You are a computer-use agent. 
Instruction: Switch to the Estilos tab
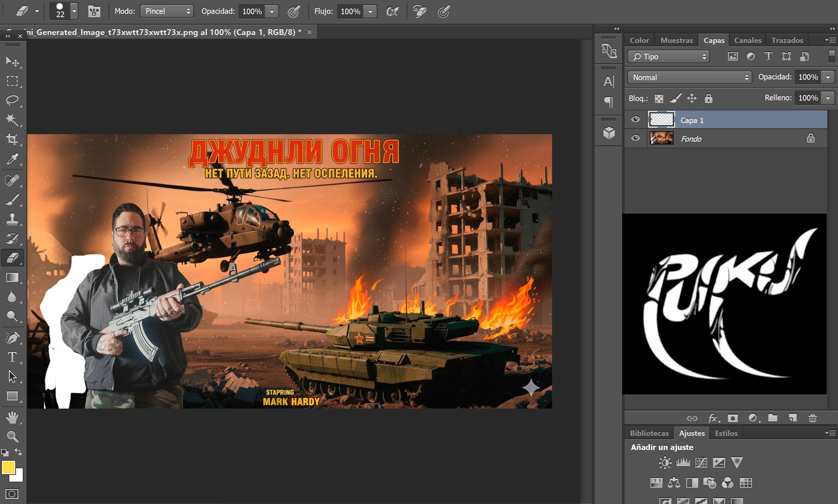pos(726,433)
